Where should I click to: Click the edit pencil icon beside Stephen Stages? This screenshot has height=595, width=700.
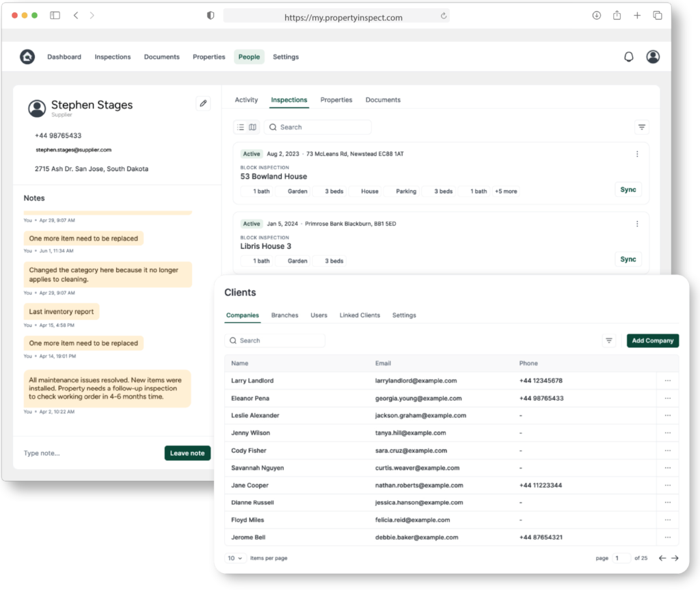tap(203, 103)
